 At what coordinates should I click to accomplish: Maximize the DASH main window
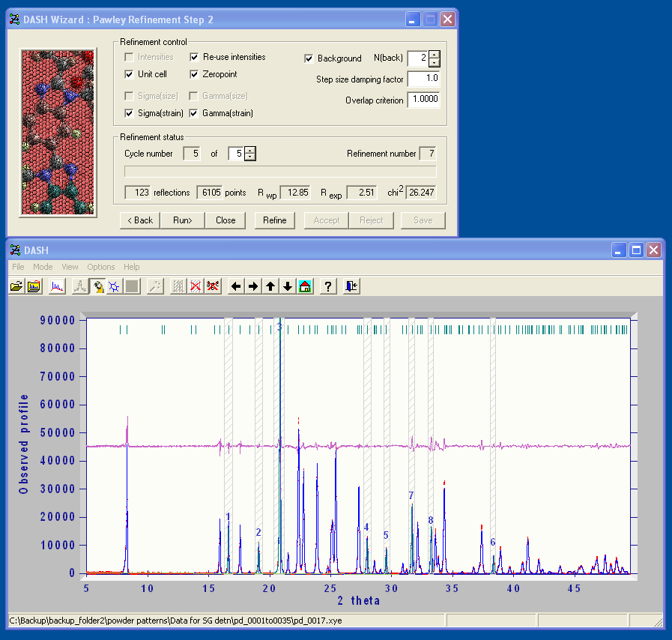(x=637, y=250)
